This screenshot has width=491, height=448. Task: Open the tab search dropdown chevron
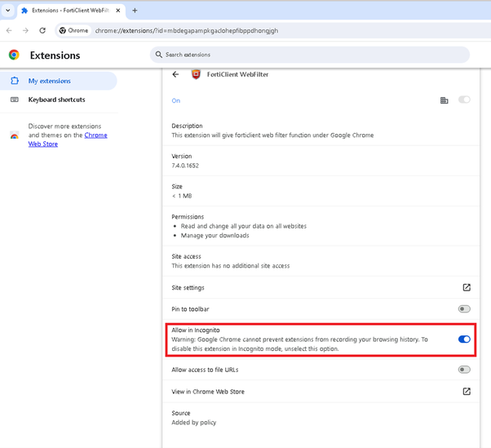(x=8, y=11)
